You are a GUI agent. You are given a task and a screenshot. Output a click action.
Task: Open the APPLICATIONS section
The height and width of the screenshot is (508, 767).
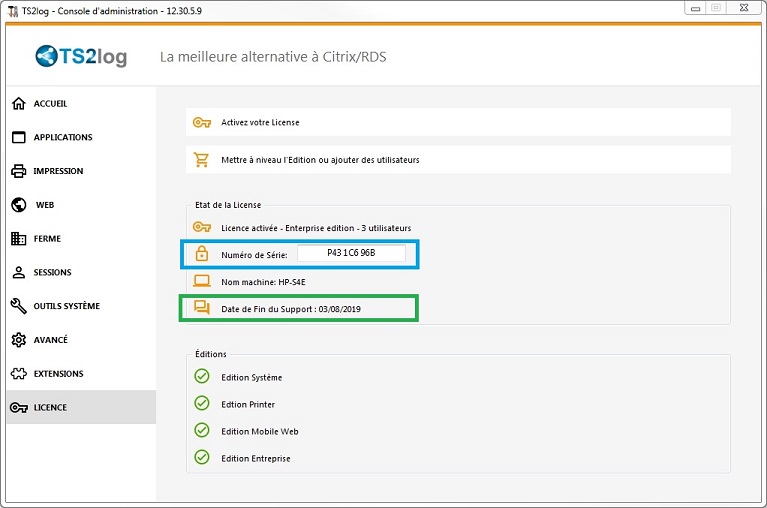pyautogui.click(x=81, y=137)
